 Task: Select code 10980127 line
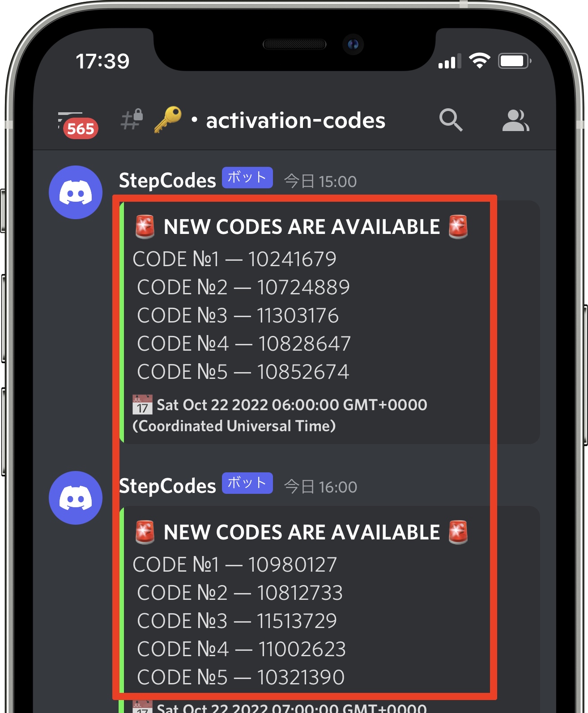235,564
